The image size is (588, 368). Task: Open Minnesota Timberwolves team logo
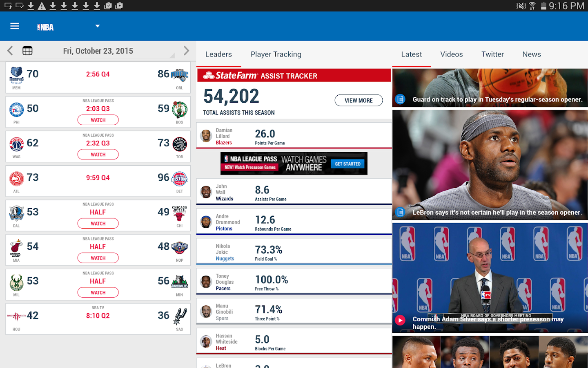tap(179, 282)
